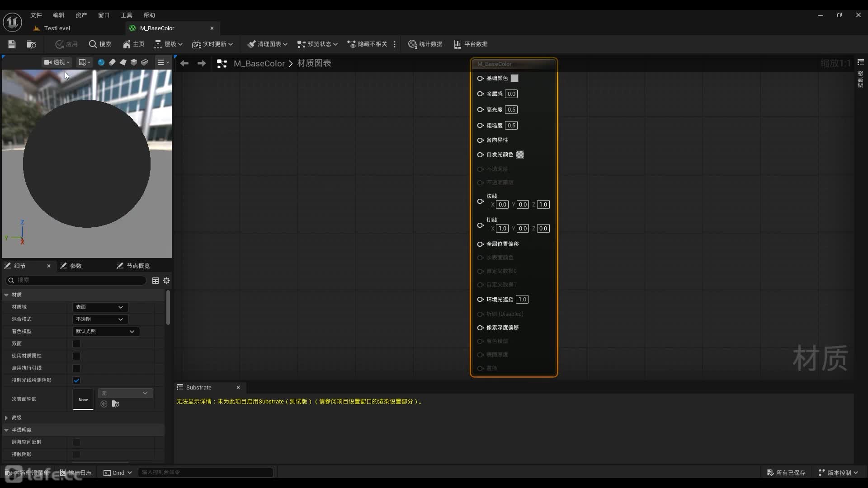Image resolution: width=868 pixels, height=488 pixels.
Task: Click the save asset floppy icon
Action: click(12, 44)
